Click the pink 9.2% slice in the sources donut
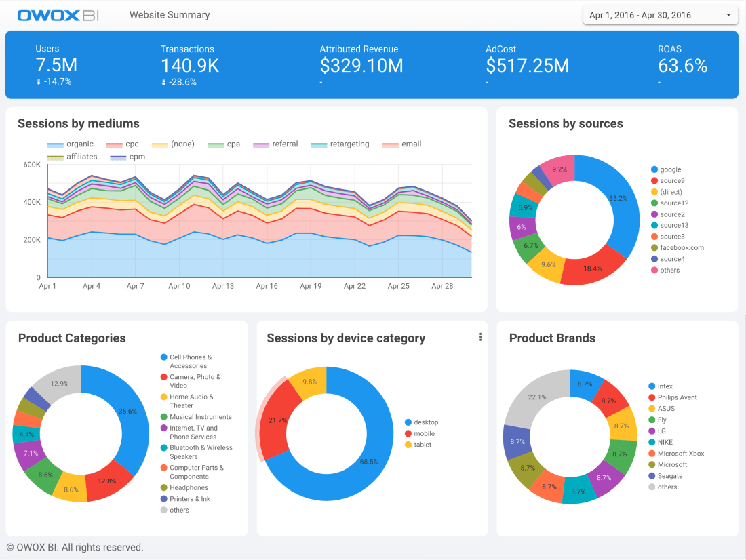746x560 pixels. pos(559,169)
